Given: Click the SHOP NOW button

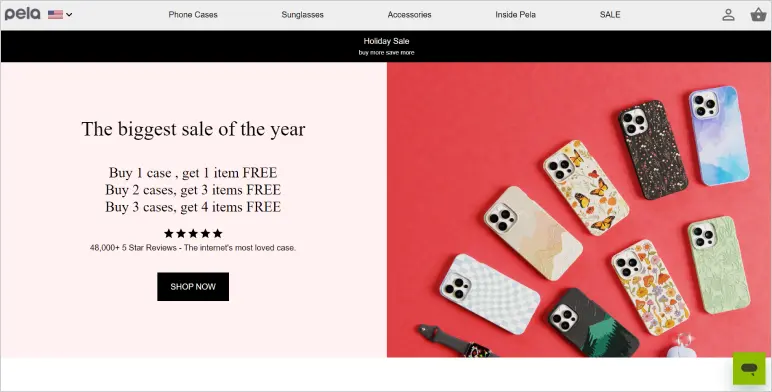Looking at the screenshot, I should [x=193, y=287].
